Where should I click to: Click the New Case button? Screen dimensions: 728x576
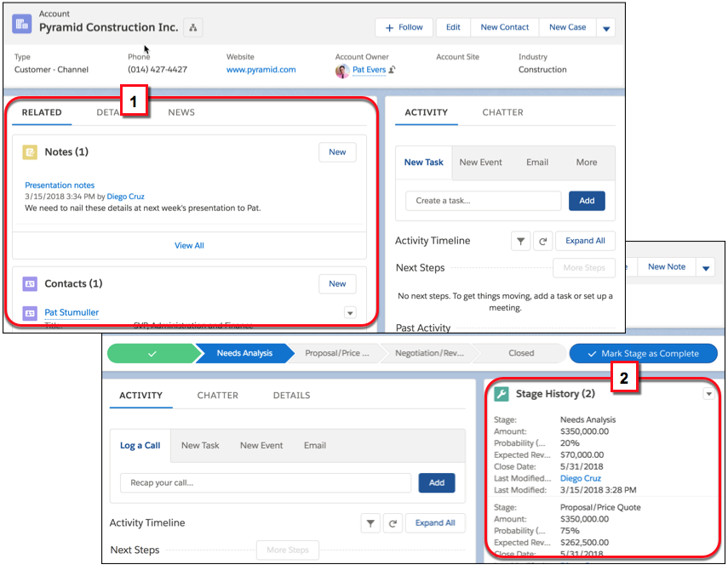567,28
